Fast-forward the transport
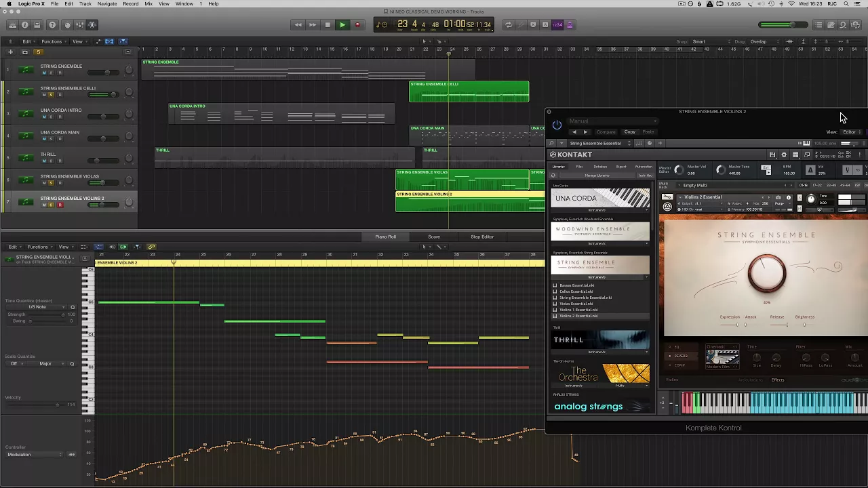 (x=313, y=25)
